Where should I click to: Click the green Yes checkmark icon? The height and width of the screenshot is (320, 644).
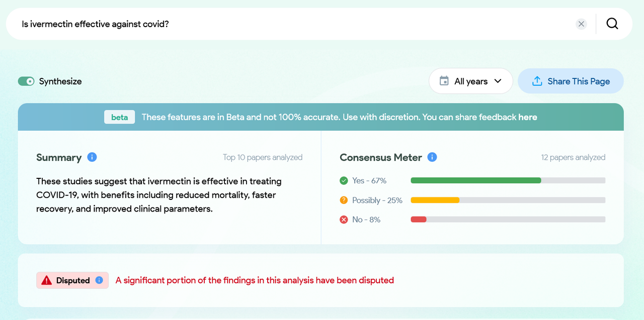344,180
